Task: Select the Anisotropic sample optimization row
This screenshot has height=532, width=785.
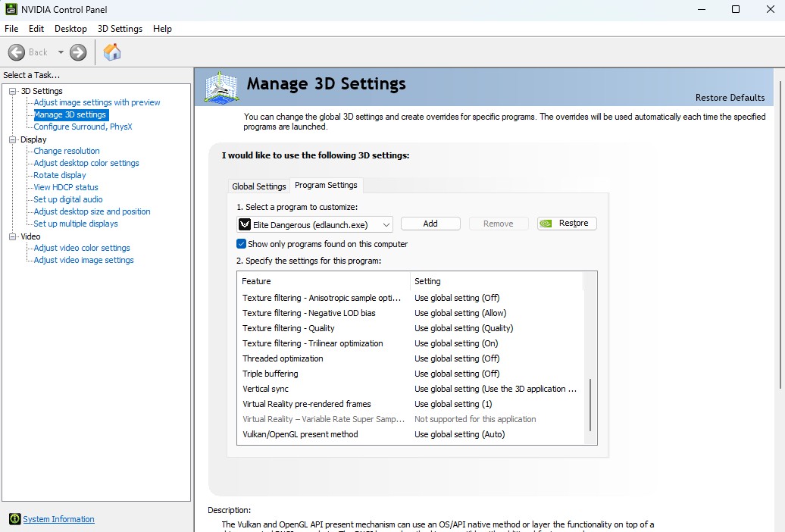Action: click(410, 298)
